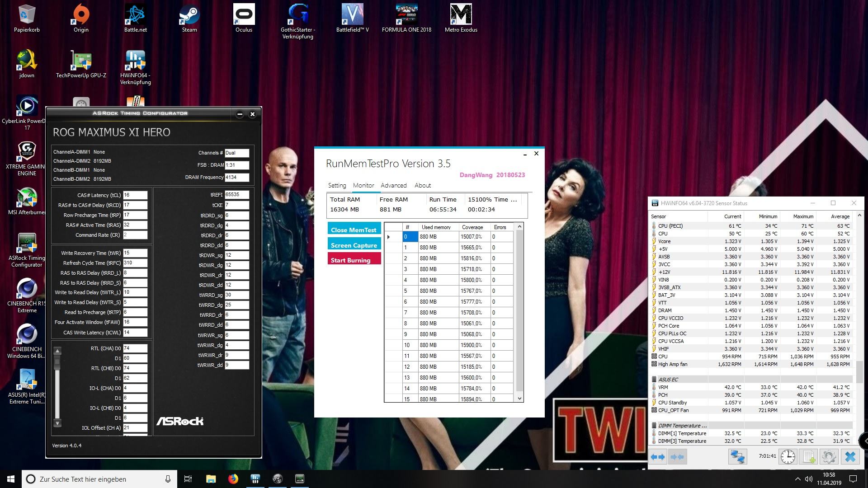
Task: Click Refresh Cycle Time (tRFC) field
Action: 135,263
